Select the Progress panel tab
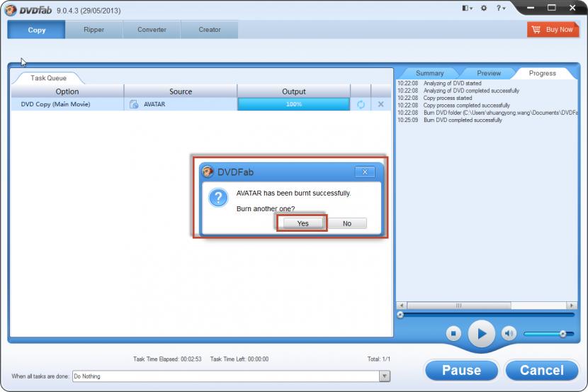This screenshot has height=392, width=588. (542, 73)
